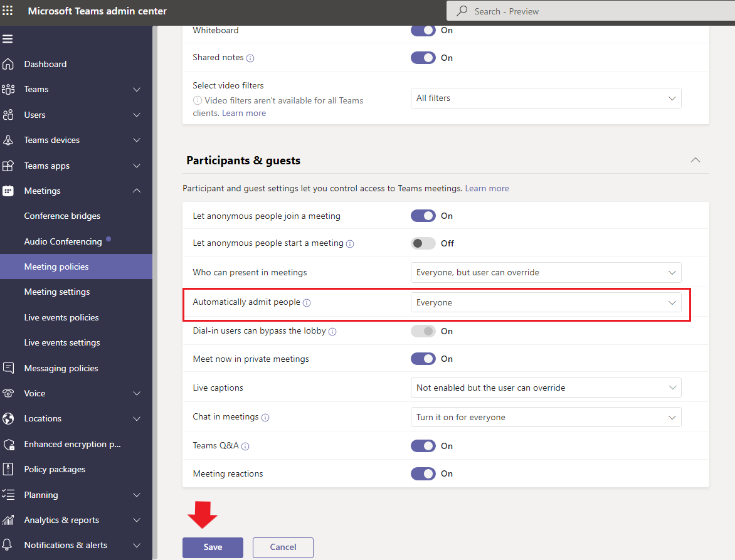The width and height of the screenshot is (735, 560).
Task: Collapse the Meetings sidebar chevron
Action: 137,191
